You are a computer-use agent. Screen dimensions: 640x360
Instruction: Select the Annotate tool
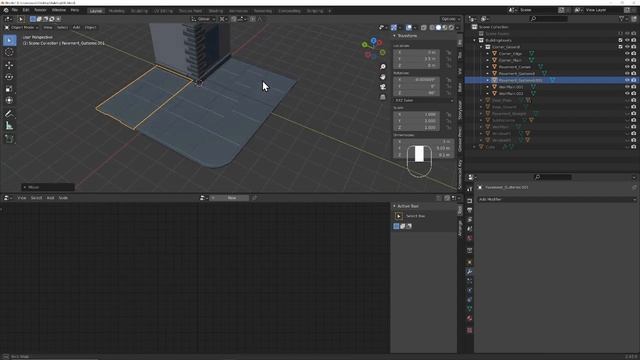click(x=9, y=114)
